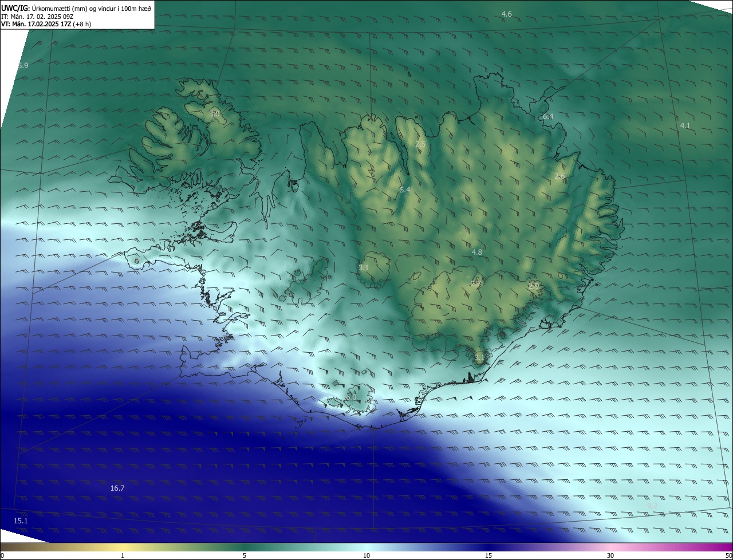The width and height of the screenshot is (733, 560).
Task: Click the 15.1 value label
Action: tap(21, 520)
